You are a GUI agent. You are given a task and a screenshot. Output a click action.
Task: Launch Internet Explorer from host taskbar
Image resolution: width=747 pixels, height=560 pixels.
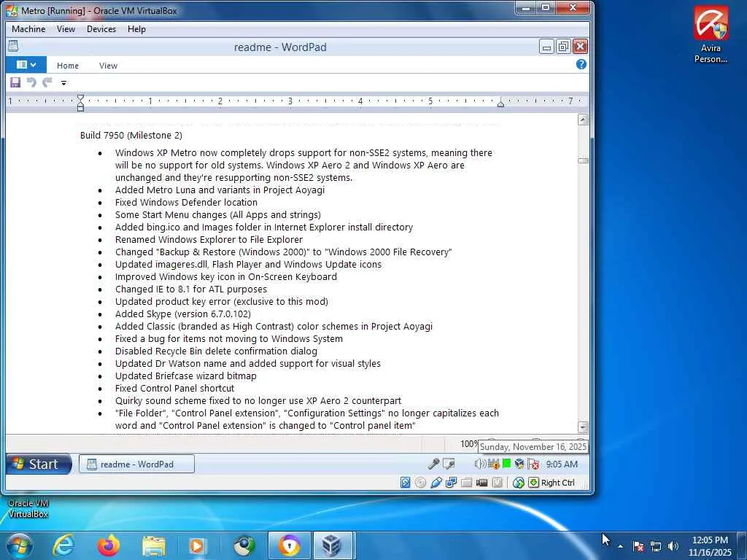click(x=63, y=545)
